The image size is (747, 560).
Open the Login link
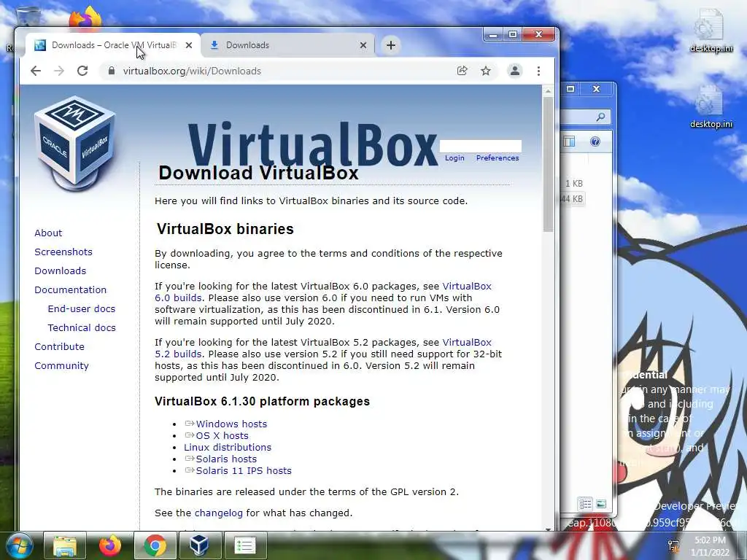(454, 158)
